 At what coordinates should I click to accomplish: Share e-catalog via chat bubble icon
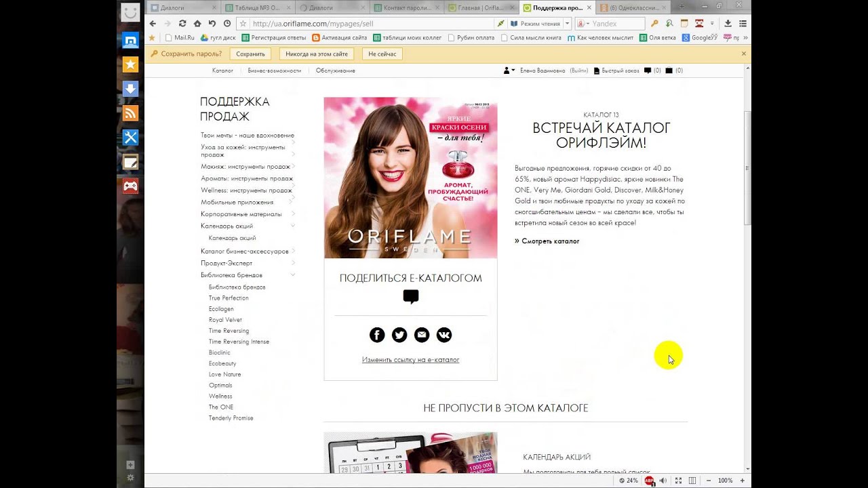(x=410, y=296)
